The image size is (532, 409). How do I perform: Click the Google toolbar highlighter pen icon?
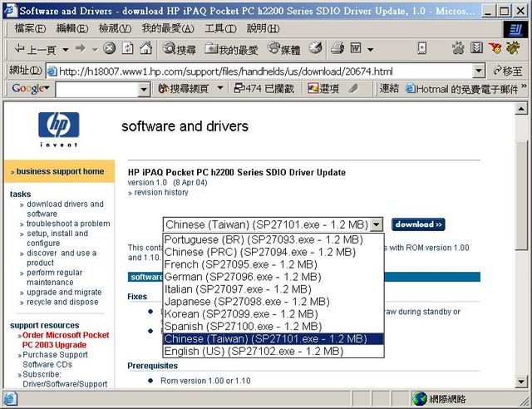coord(353,89)
